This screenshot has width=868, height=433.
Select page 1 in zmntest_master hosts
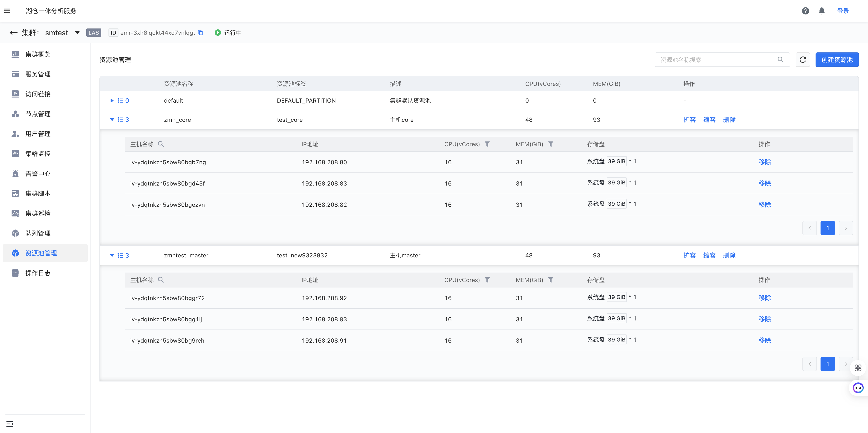[x=828, y=364]
